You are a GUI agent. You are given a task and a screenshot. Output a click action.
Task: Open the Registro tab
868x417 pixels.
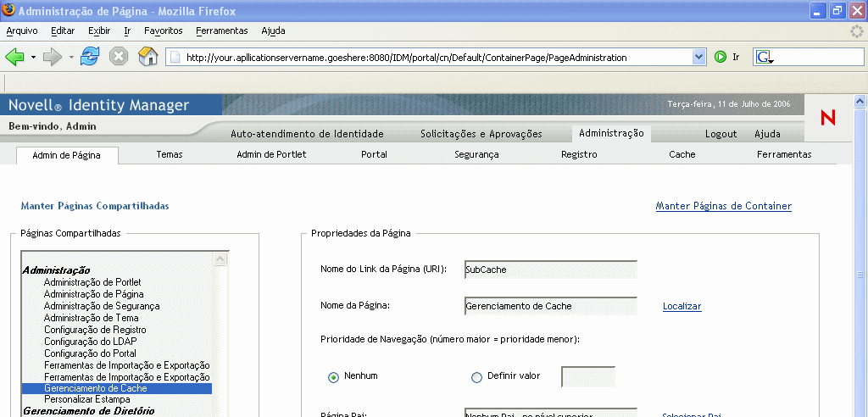(579, 154)
